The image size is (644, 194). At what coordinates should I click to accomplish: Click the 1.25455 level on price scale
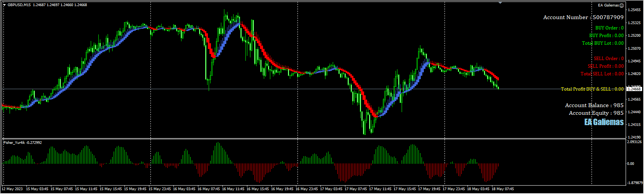[634, 10]
